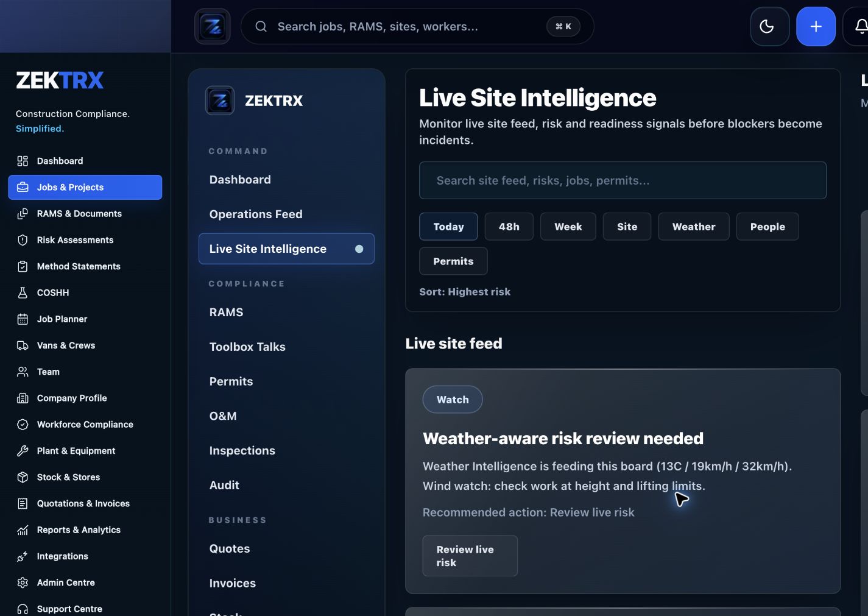Click the Workforce Compliance checkmark icon
The height and width of the screenshot is (616, 868).
[23, 425]
